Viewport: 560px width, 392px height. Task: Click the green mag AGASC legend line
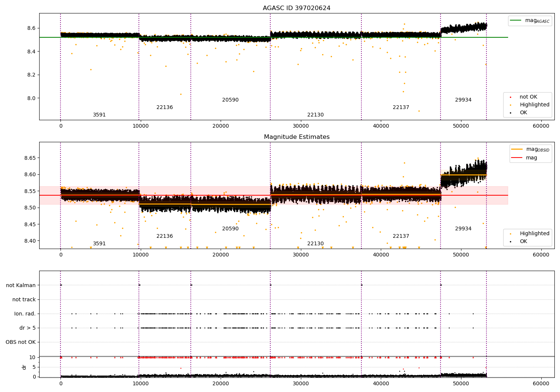click(516, 21)
